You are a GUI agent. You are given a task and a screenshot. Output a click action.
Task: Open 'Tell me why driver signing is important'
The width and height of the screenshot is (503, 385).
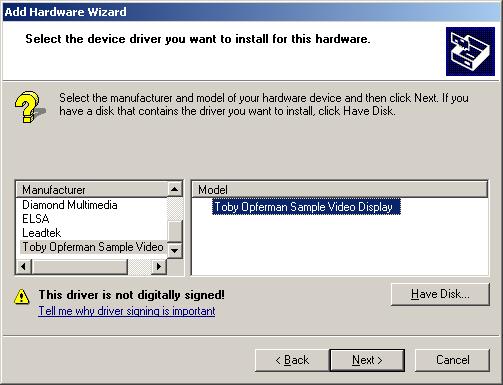(x=127, y=311)
